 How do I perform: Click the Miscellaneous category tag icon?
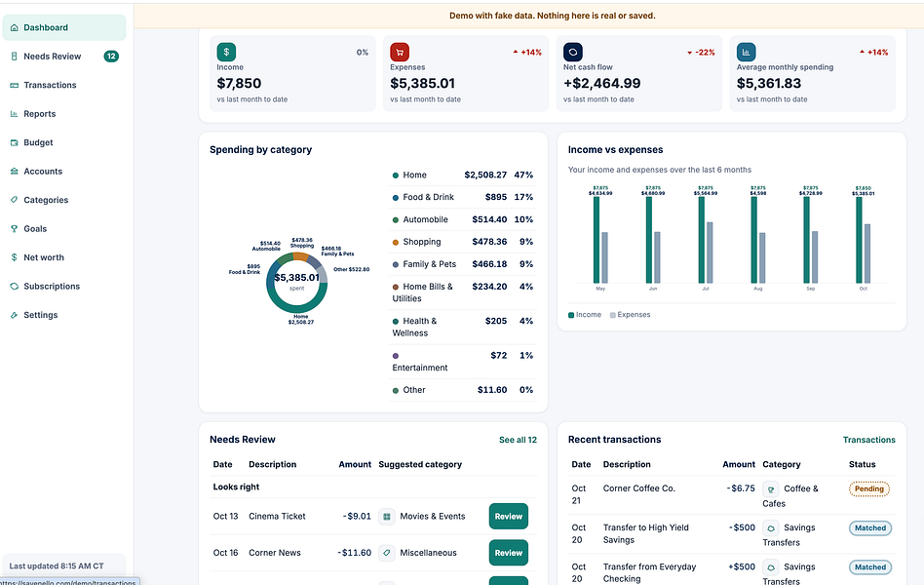(x=387, y=553)
